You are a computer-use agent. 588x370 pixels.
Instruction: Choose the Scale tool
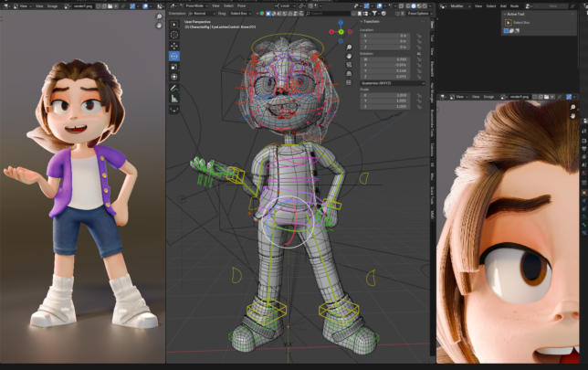tap(174, 67)
